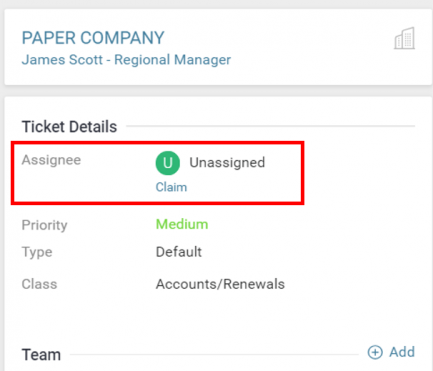The height and width of the screenshot is (371, 433).
Task: Click the Class field label
Action: (x=39, y=284)
